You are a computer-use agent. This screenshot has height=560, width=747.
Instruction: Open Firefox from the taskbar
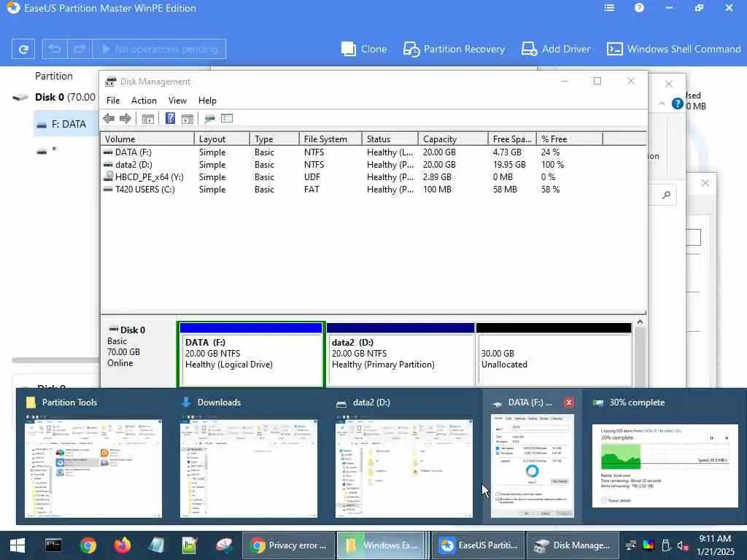[x=123, y=545]
